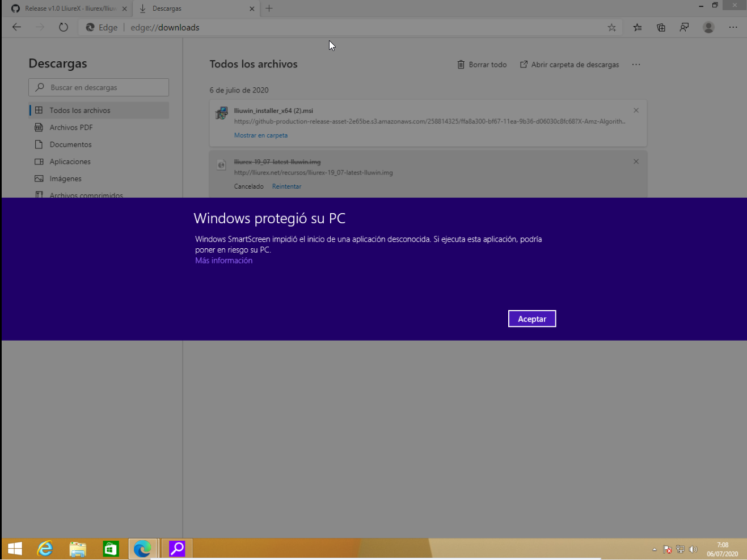Select the Aplicaciones category
747x560 pixels.
[x=99, y=162]
